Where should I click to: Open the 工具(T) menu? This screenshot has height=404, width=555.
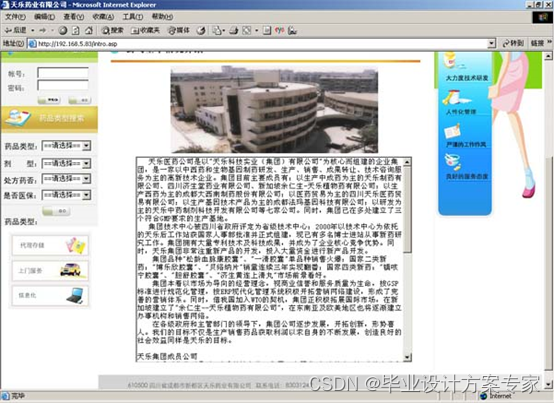click(132, 17)
